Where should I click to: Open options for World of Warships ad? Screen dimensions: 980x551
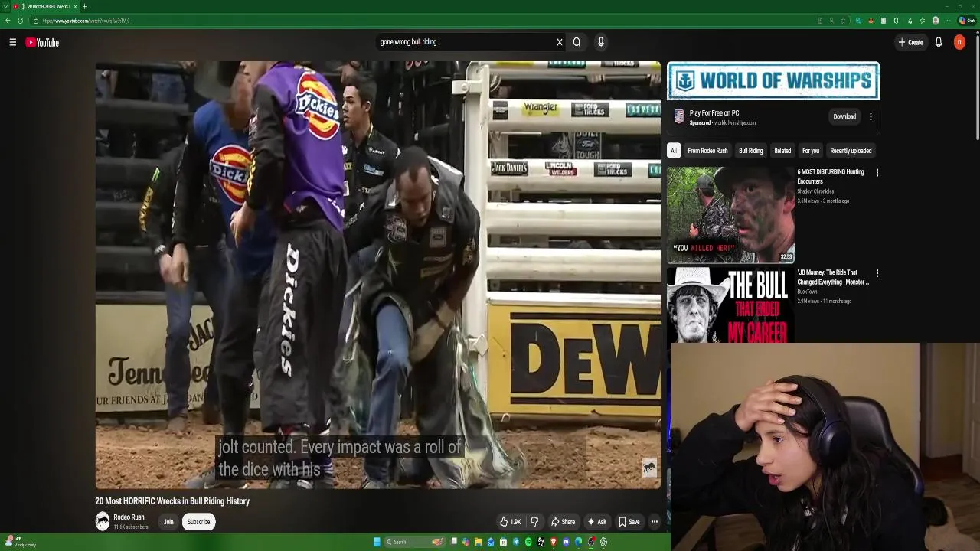(871, 117)
